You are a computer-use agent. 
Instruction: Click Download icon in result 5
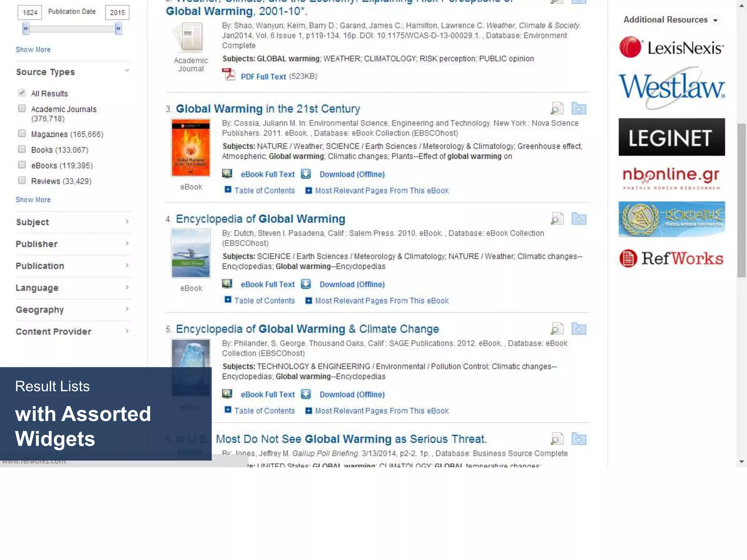click(306, 394)
